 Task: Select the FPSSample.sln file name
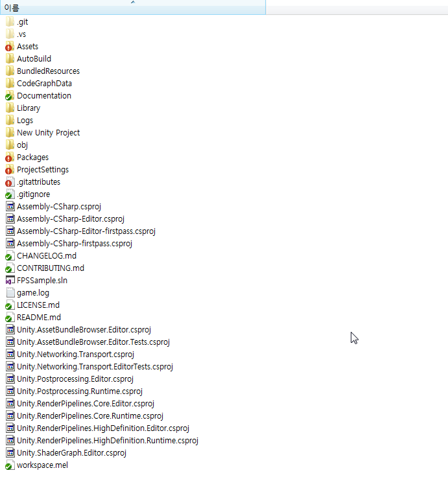coord(42,281)
